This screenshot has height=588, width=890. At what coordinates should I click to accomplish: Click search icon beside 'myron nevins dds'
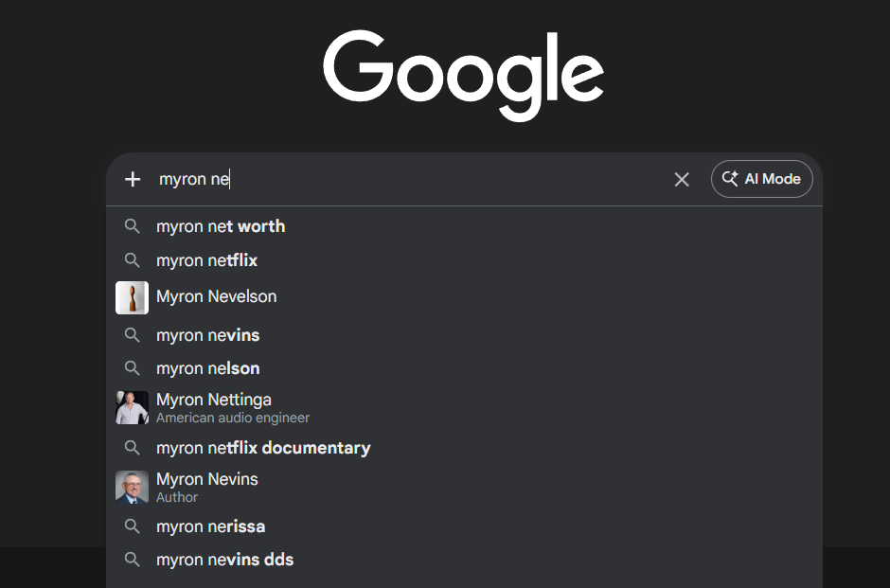tap(133, 560)
